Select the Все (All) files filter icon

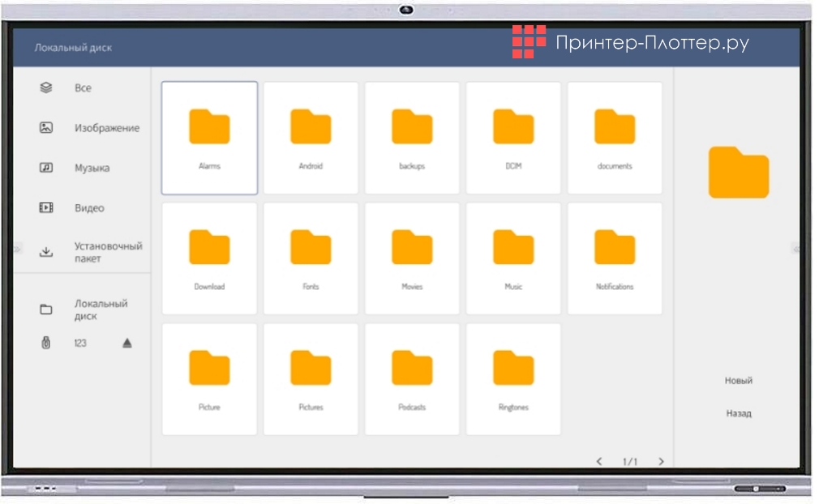[45, 88]
